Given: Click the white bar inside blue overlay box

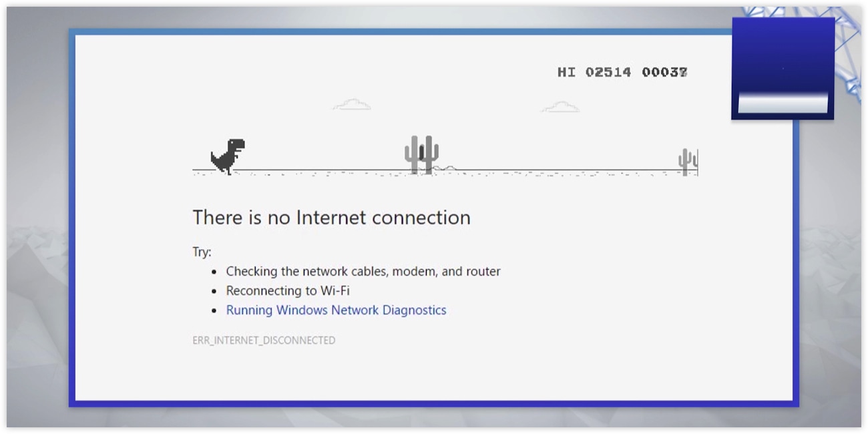Looking at the screenshot, I should click(x=783, y=103).
